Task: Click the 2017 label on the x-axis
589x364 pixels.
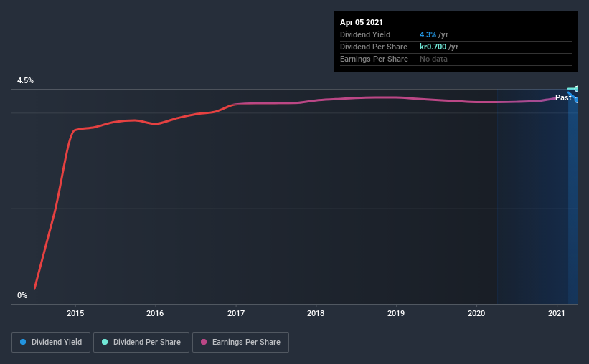Action: click(x=236, y=313)
